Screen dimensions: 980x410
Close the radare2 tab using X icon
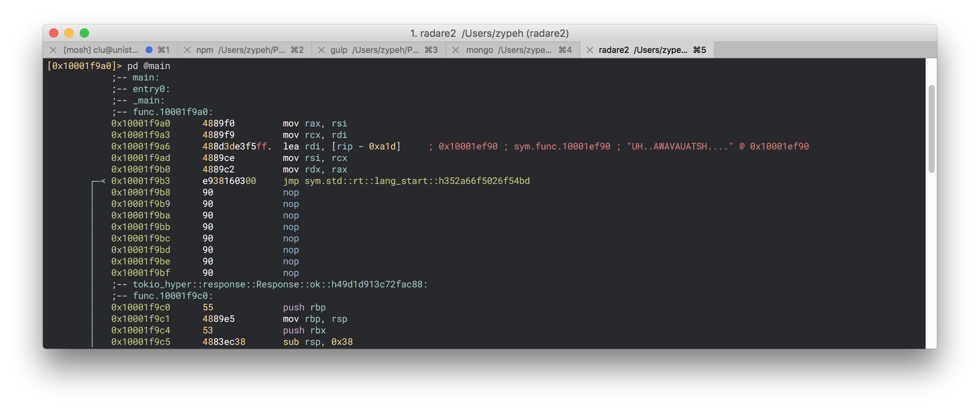590,50
